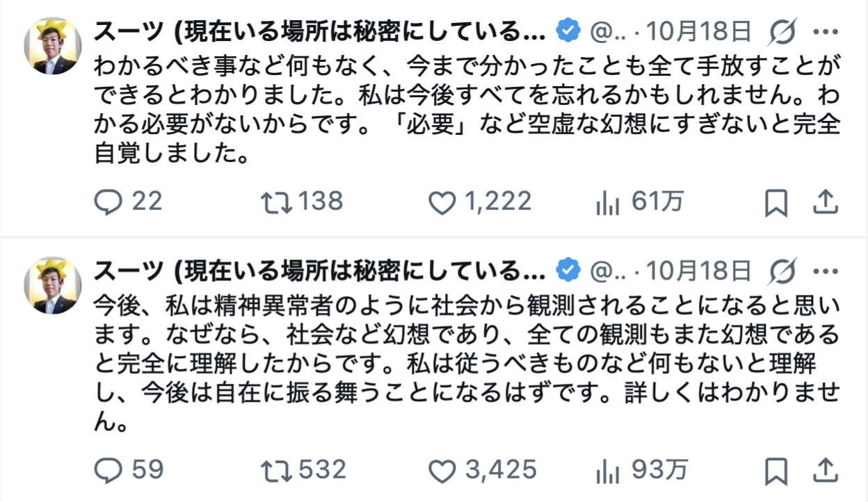
Task: Bookmark the second tweet
Action: (775, 471)
